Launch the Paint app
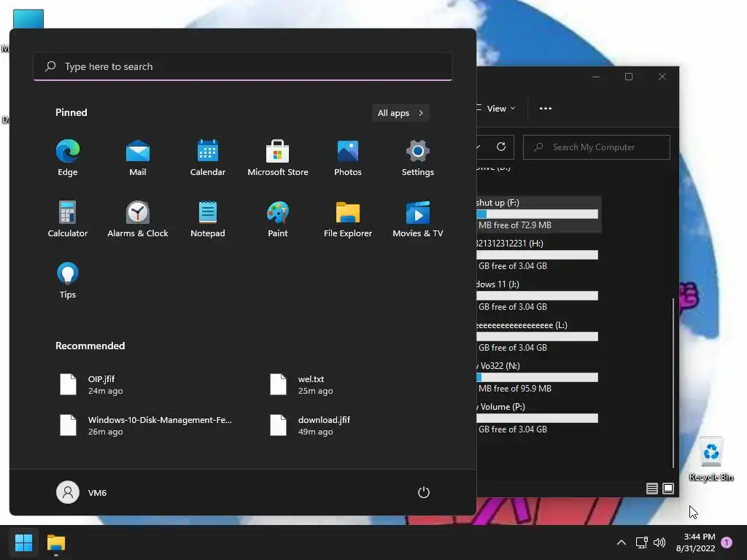The width and height of the screenshot is (747, 560). tap(278, 219)
